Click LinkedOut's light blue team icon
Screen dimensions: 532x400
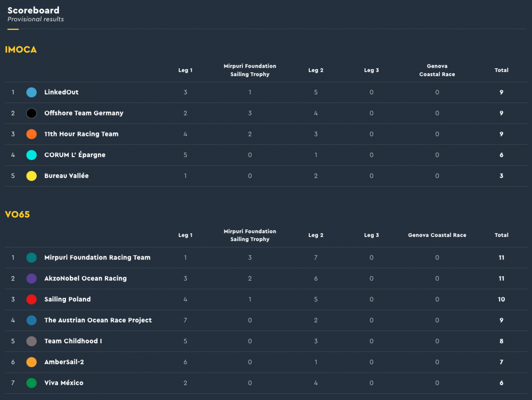tap(32, 92)
